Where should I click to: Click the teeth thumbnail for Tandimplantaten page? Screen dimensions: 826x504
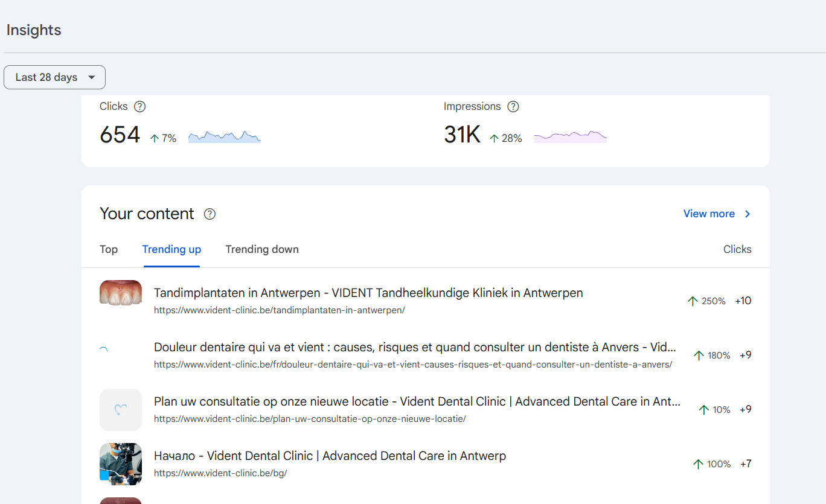[121, 292]
